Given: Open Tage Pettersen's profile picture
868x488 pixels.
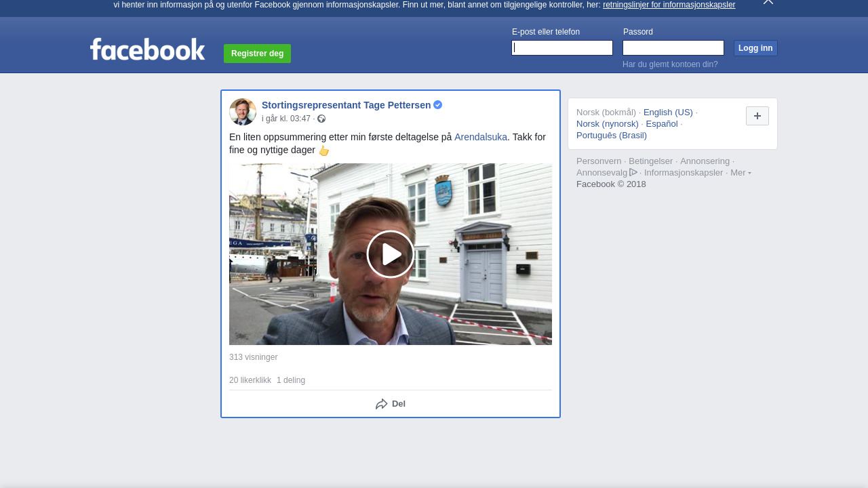Looking at the screenshot, I should 243,112.
